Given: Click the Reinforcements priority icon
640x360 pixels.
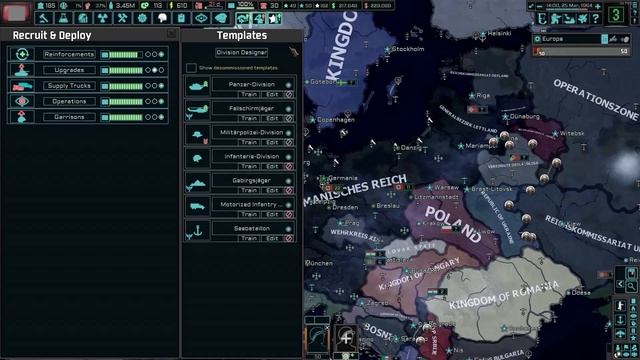Looking at the screenshot, I should [x=22, y=54].
